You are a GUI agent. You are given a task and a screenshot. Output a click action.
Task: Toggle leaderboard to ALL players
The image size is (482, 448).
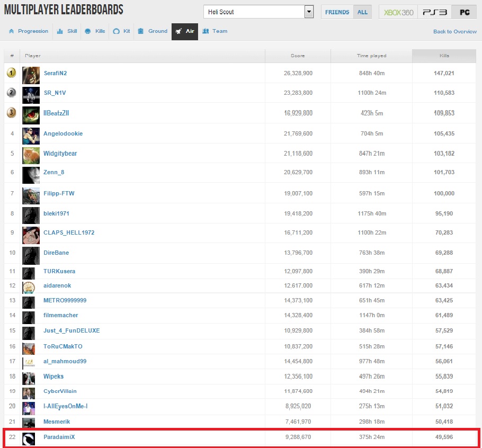pos(362,12)
